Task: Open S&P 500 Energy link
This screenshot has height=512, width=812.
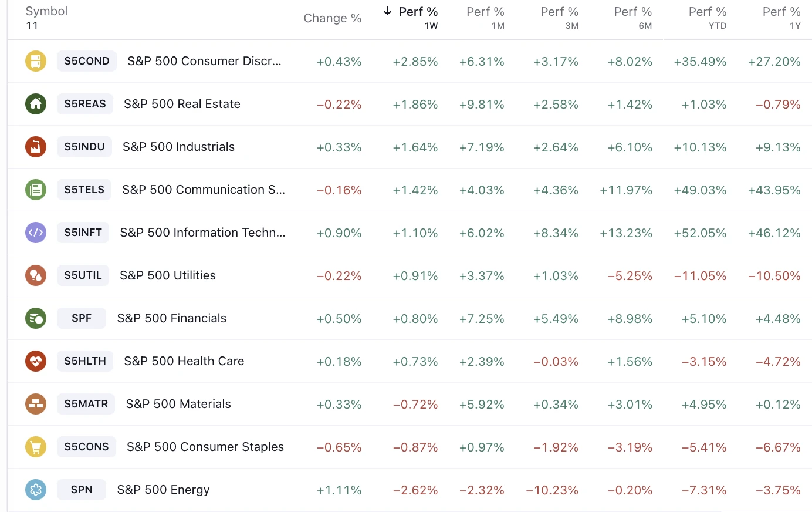Action: pos(163,490)
